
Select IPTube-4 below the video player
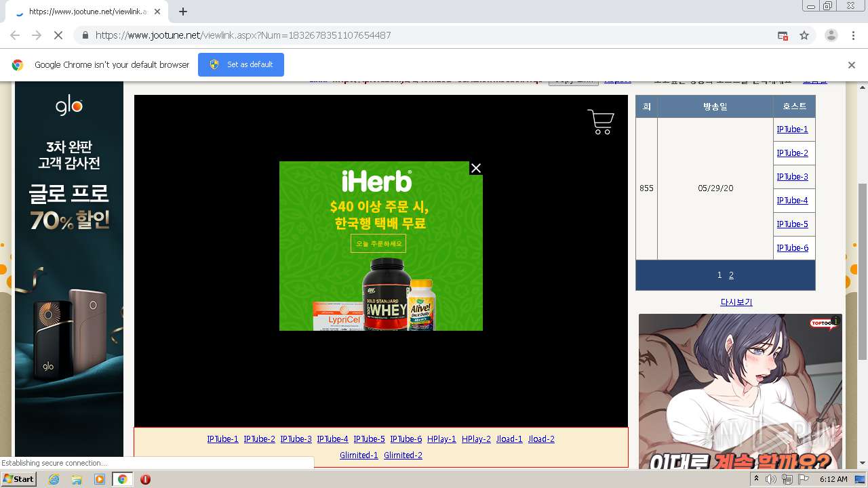coord(332,439)
